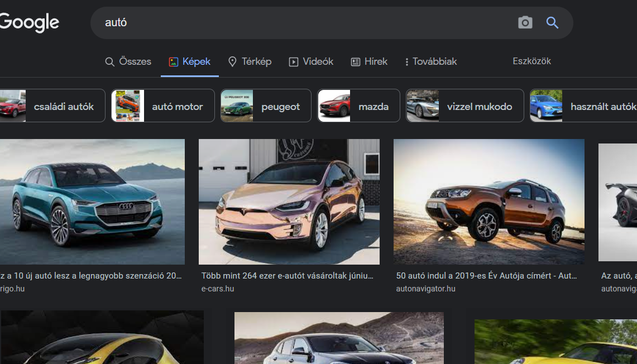Open the brown Dacia Duster image
This screenshot has width=637, height=364.
pyautogui.click(x=489, y=202)
